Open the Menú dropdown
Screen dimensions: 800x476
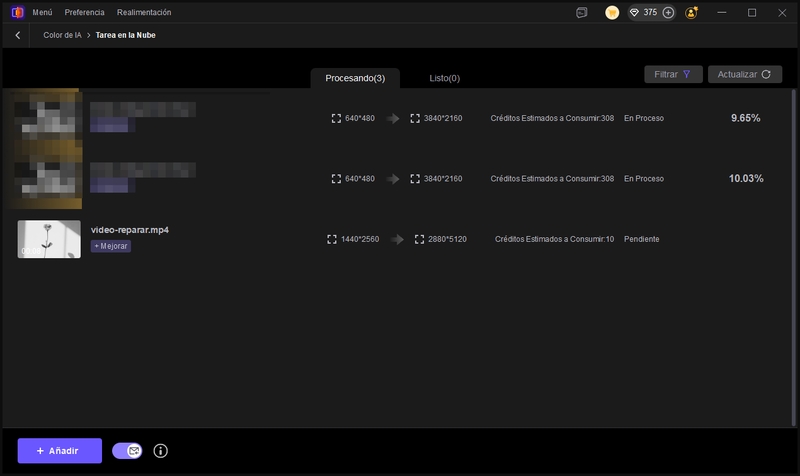[42, 13]
